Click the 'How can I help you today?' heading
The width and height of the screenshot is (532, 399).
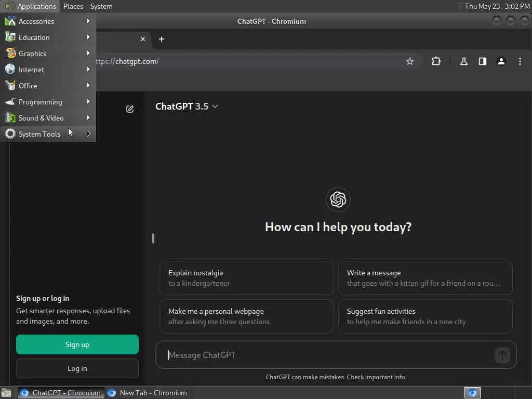click(338, 227)
